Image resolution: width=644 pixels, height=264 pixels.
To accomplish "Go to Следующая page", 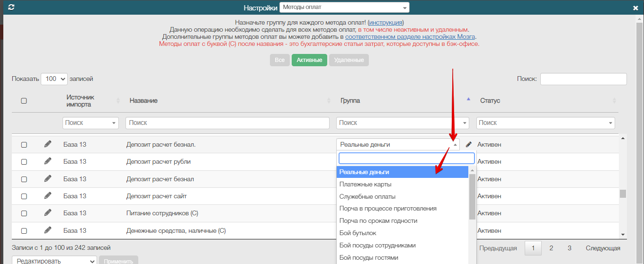I will (x=603, y=248).
